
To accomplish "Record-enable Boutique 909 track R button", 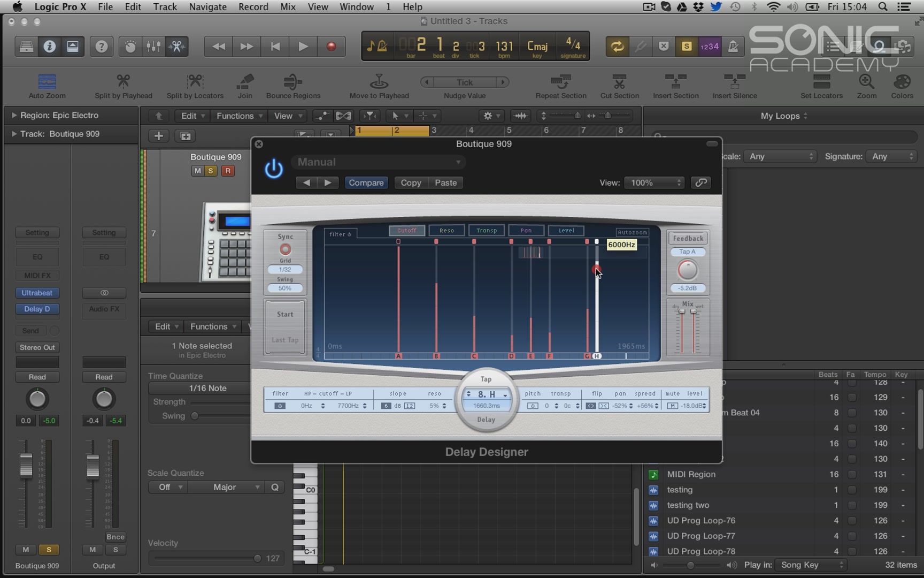I will tap(228, 171).
